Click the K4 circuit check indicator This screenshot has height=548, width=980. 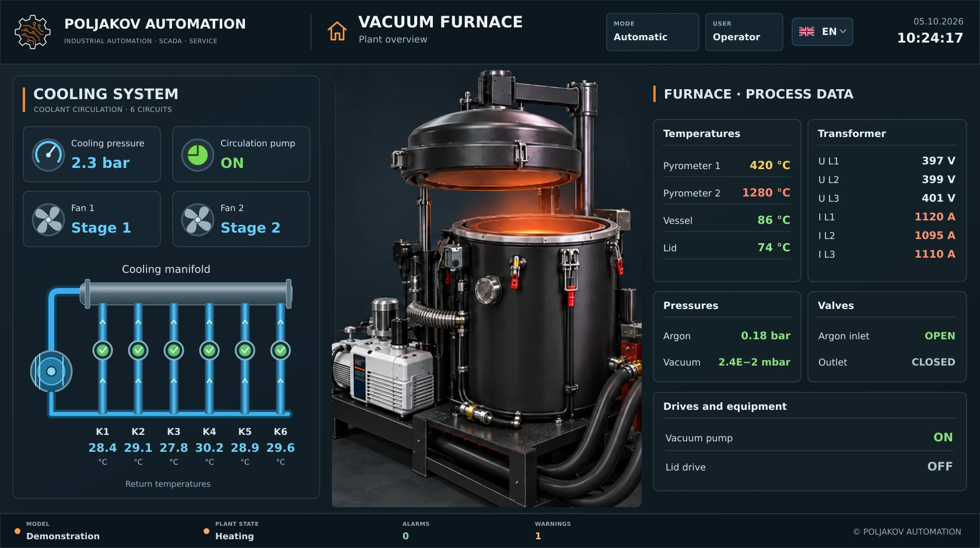pos(209,350)
